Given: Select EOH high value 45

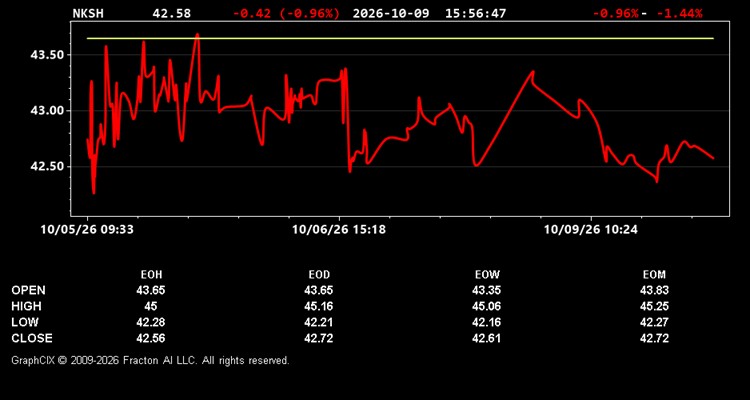Looking at the screenshot, I should [x=151, y=306].
